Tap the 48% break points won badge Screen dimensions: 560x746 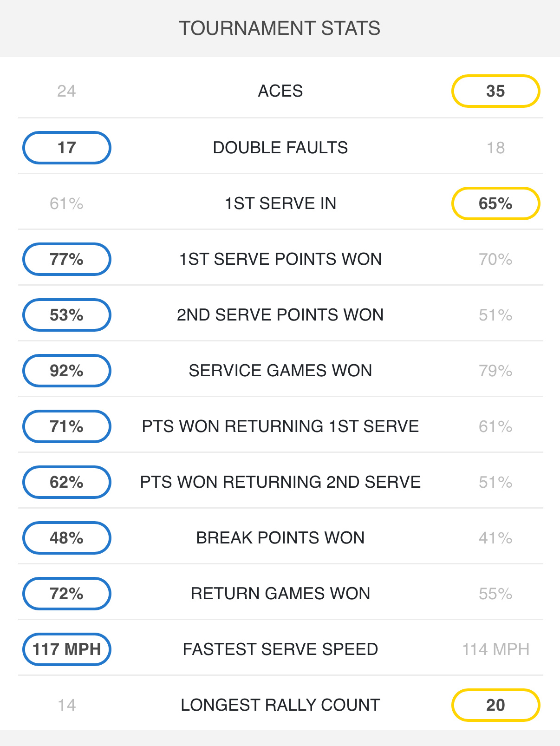(66, 538)
